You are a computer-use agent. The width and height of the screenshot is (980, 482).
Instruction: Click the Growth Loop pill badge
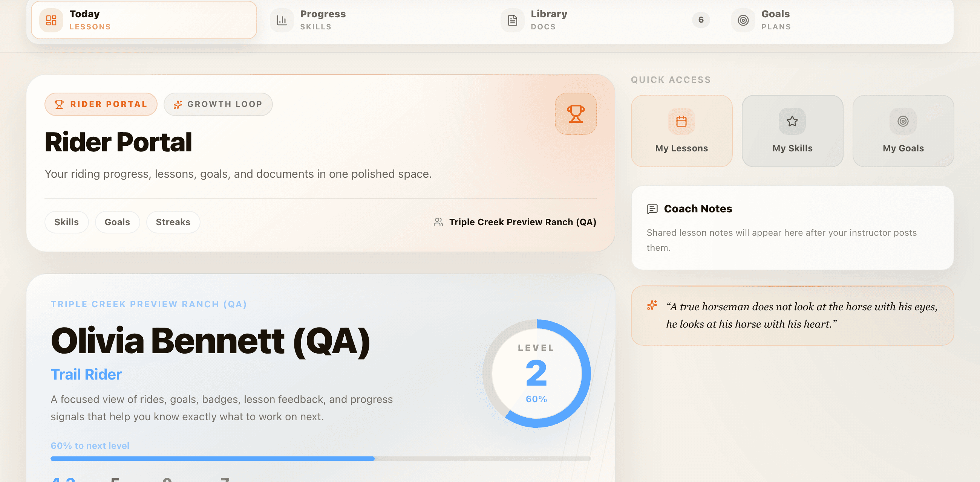[218, 104]
